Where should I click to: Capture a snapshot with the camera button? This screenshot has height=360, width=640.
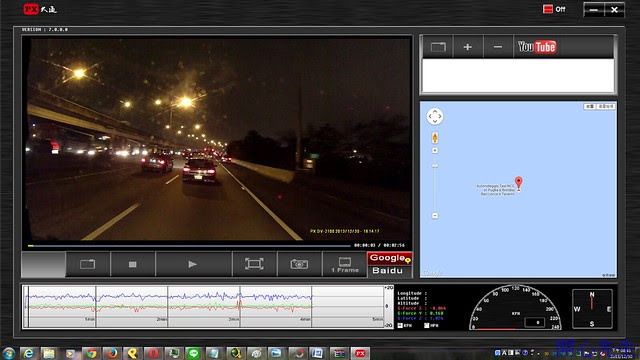tap(299, 264)
